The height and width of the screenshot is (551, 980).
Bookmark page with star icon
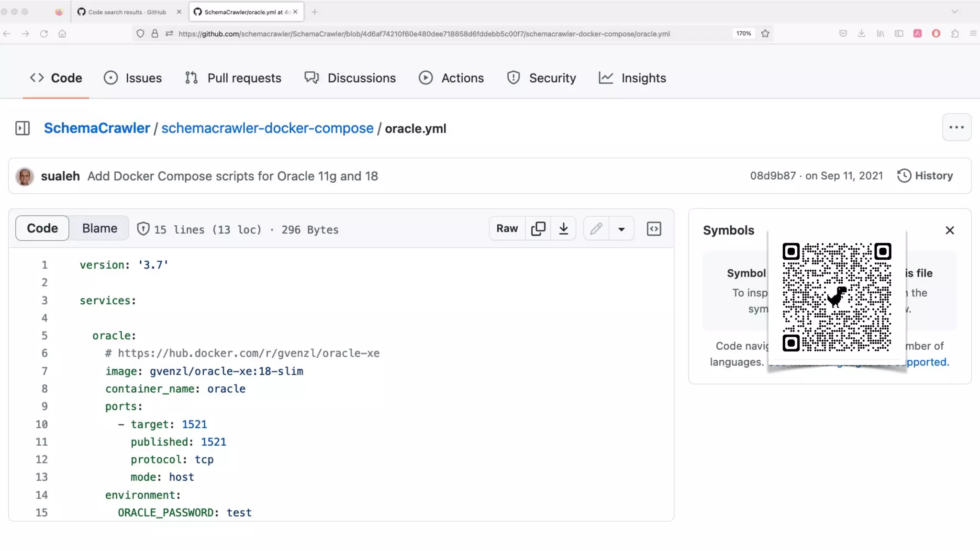[x=765, y=33]
